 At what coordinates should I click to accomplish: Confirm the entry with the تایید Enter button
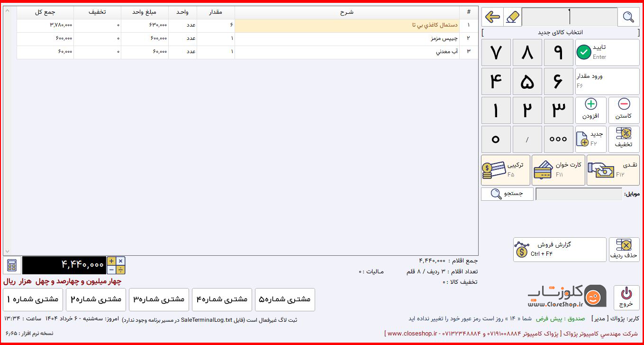tap(608, 52)
